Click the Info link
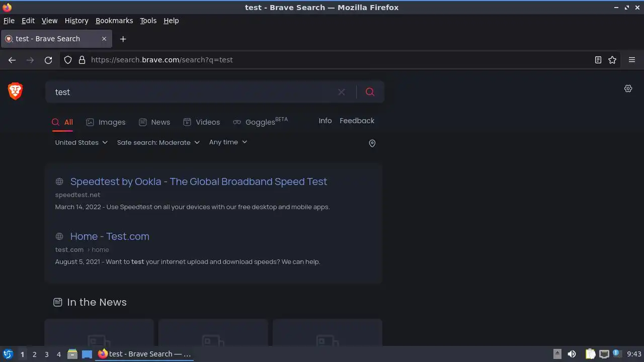644x362 pixels. click(325, 121)
